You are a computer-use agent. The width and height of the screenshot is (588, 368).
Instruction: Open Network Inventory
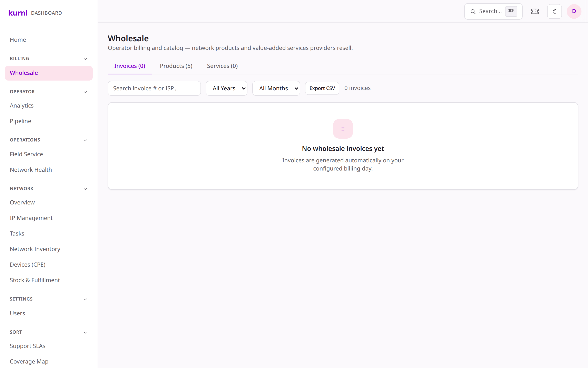click(x=49, y=249)
